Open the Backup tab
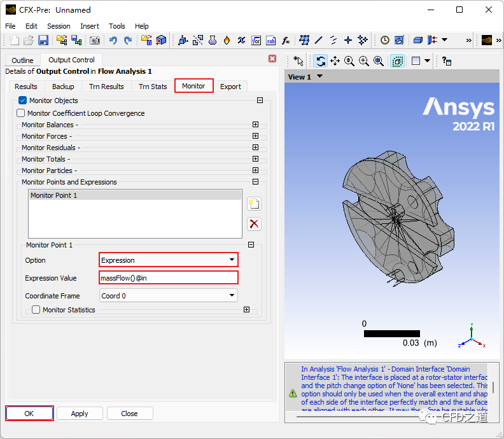 click(63, 87)
